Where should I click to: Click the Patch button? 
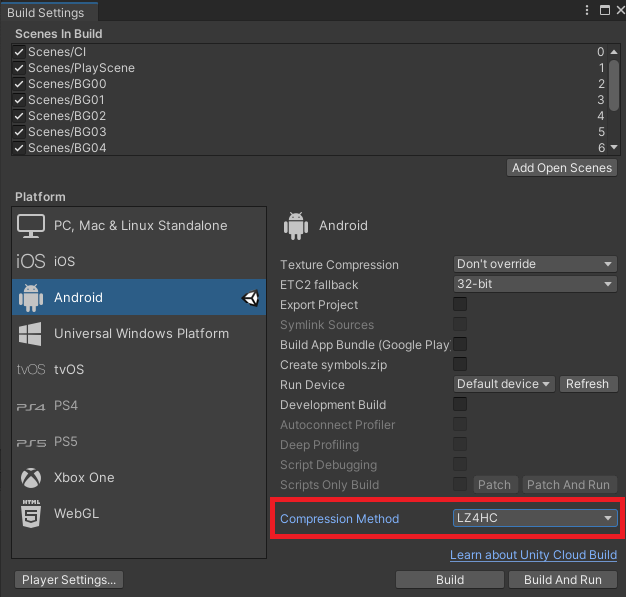(495, 484)
